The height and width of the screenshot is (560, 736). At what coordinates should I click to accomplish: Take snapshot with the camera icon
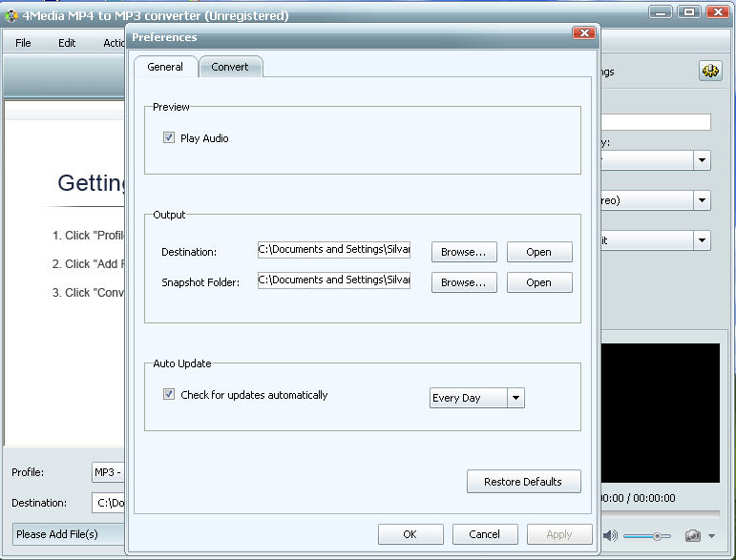692,535
